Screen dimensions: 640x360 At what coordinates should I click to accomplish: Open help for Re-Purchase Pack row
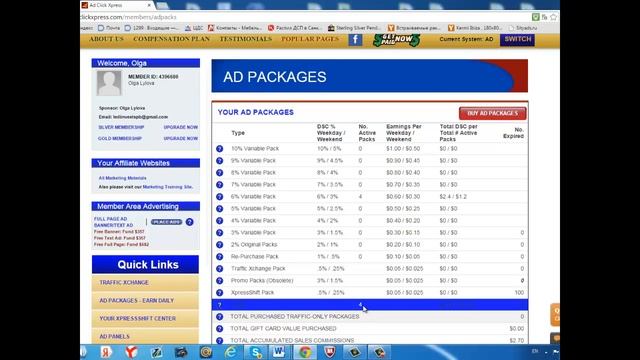(x=220, y=257)
